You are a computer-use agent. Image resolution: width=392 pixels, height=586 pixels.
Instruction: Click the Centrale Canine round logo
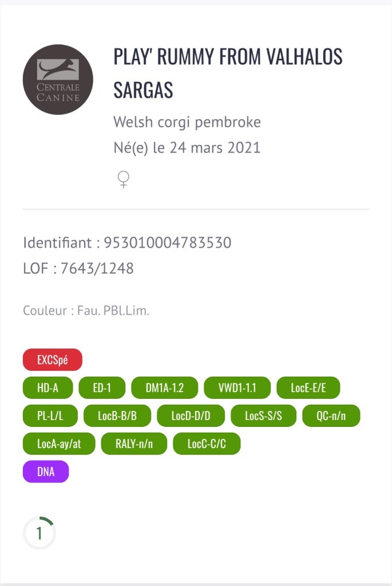[58, 80]
